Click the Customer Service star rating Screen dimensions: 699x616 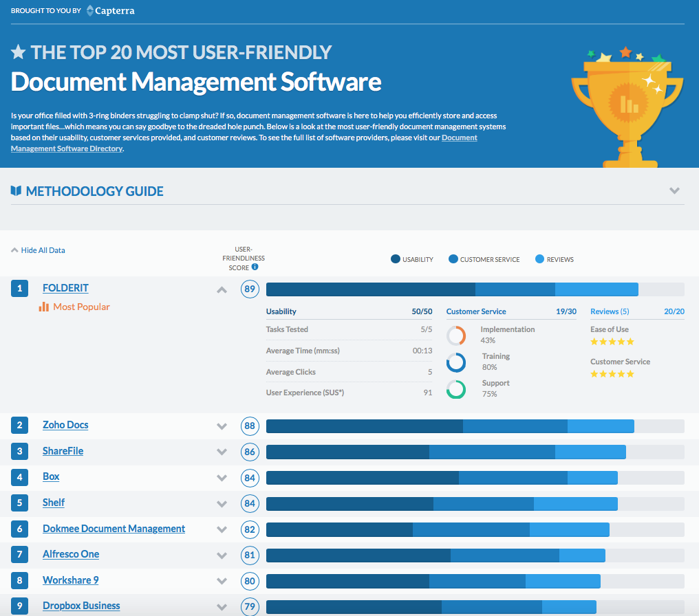[612, 374]
